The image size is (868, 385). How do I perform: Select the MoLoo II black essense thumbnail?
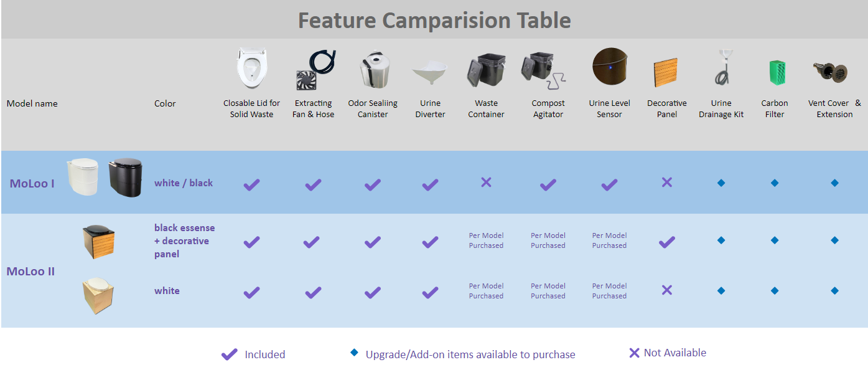click(x=98, y=242)
